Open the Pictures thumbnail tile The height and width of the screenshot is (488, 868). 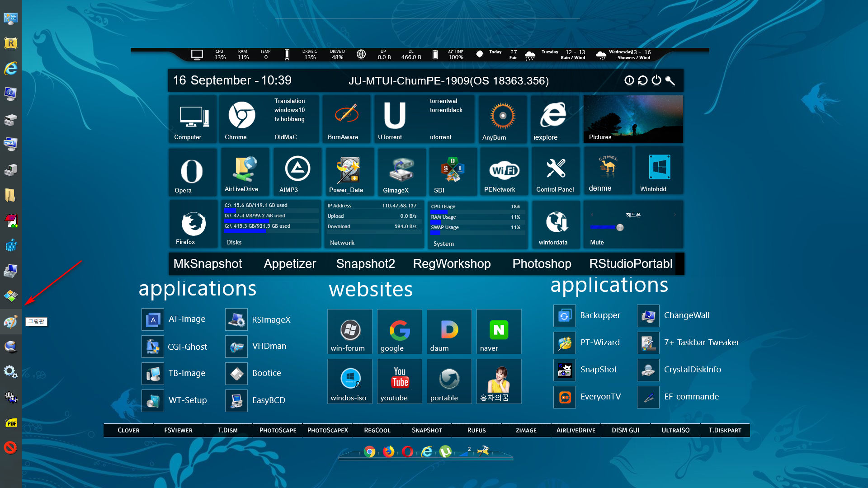(x=633, y=119)
